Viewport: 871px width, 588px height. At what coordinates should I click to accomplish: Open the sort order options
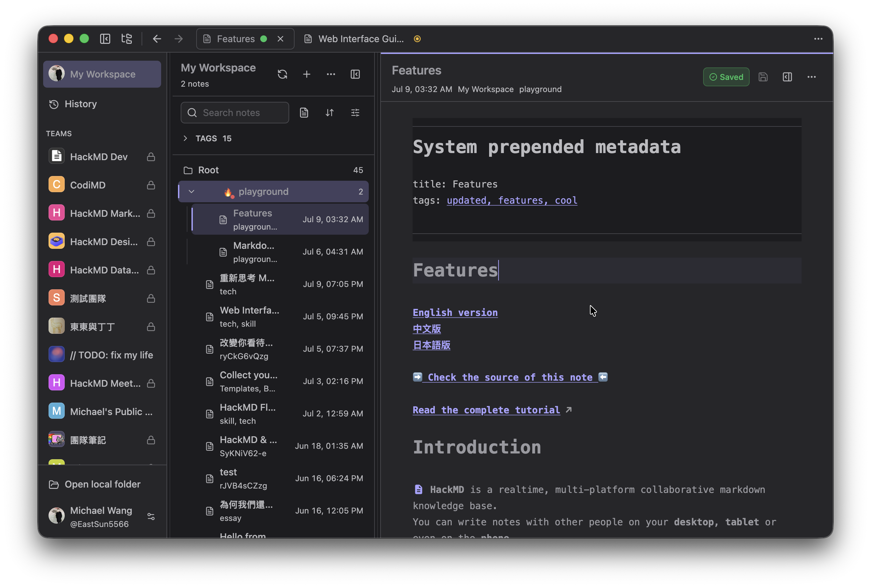tap(329, 112)
